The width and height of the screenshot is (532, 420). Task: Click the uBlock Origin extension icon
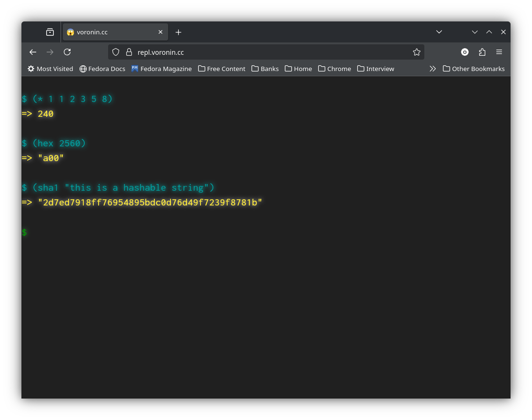point(465,52)
